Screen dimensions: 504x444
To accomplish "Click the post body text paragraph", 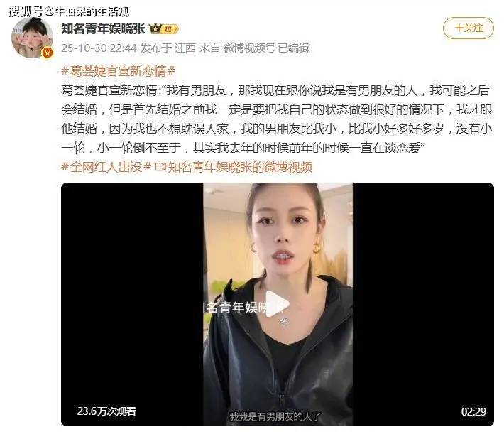I will [276, 119].
